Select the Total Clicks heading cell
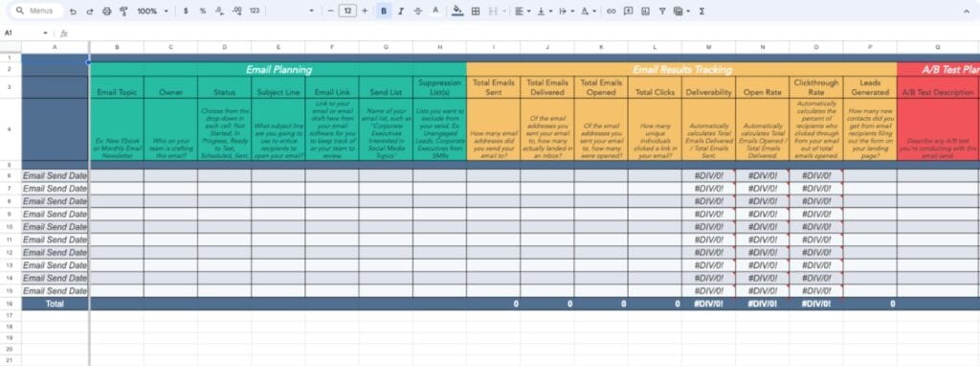This screenshot has height=366, width=980. tap(655, 87)
